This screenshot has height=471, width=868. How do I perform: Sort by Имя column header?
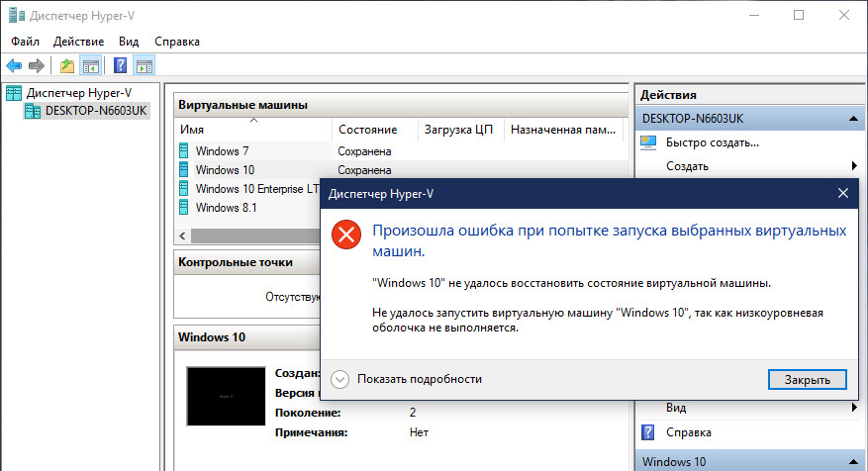(x=253, y=130)
